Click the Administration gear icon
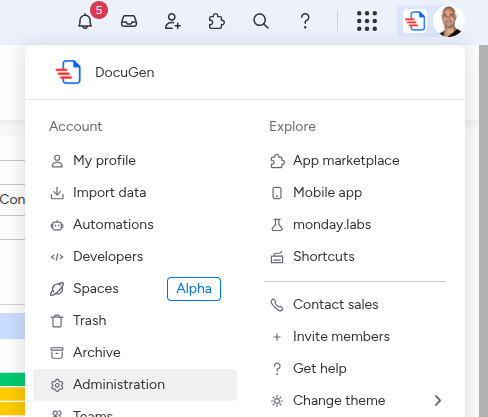 (x=57, y=385)
